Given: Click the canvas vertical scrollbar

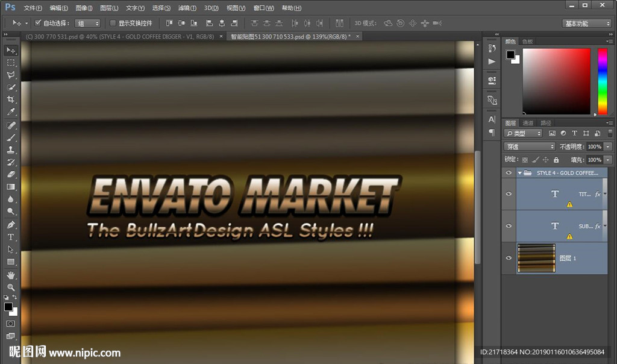Looking at the screenshot, I should 478,208.
